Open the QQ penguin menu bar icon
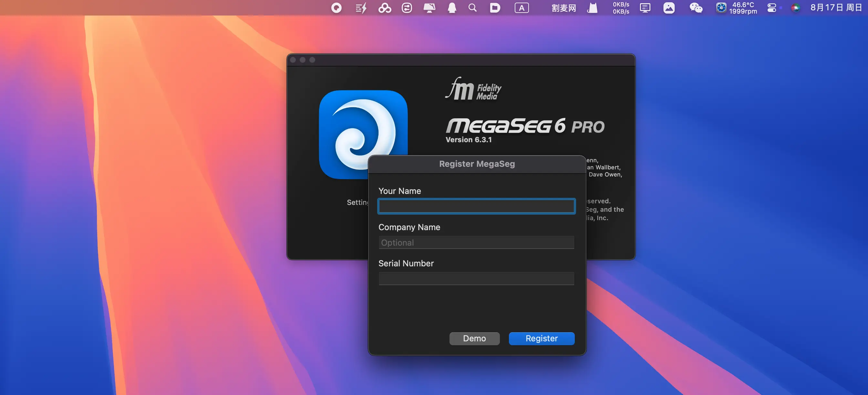Viewport: 868px width, 395px height. tap(452, 8)
